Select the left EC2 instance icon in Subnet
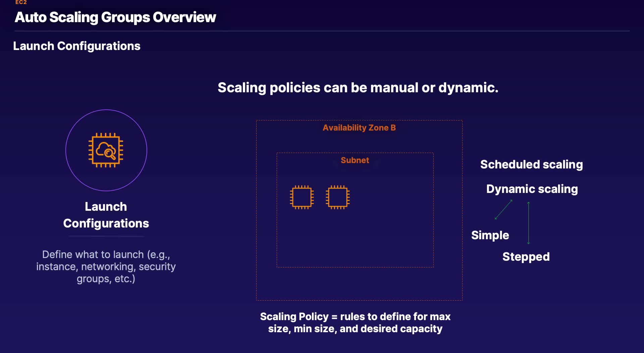Viewport: 644px width, 353px height. click(302, 197)
